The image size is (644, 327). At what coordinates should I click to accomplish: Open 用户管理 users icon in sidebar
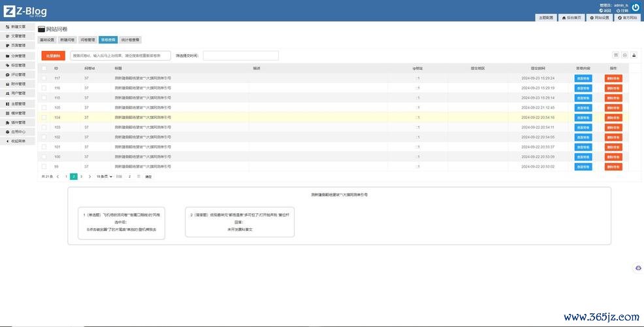(x=7, y=94)
